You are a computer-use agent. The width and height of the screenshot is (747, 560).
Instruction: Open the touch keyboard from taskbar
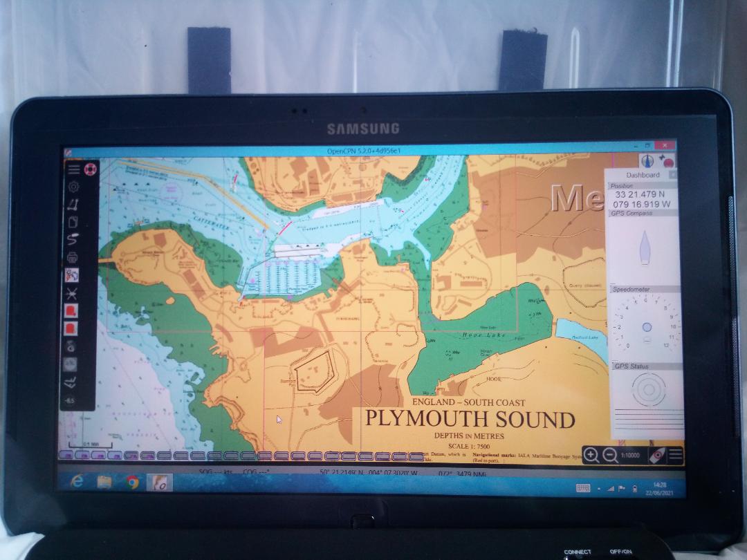583,488
